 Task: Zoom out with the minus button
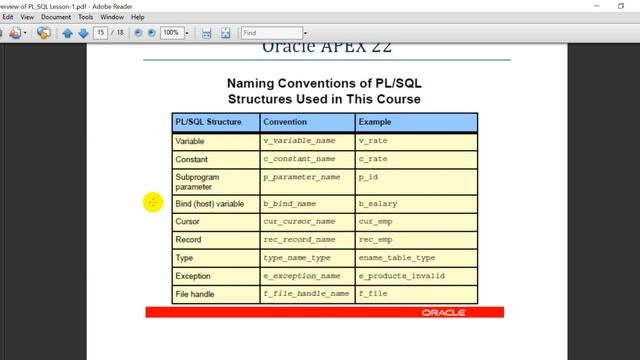[x=138, y=33]
